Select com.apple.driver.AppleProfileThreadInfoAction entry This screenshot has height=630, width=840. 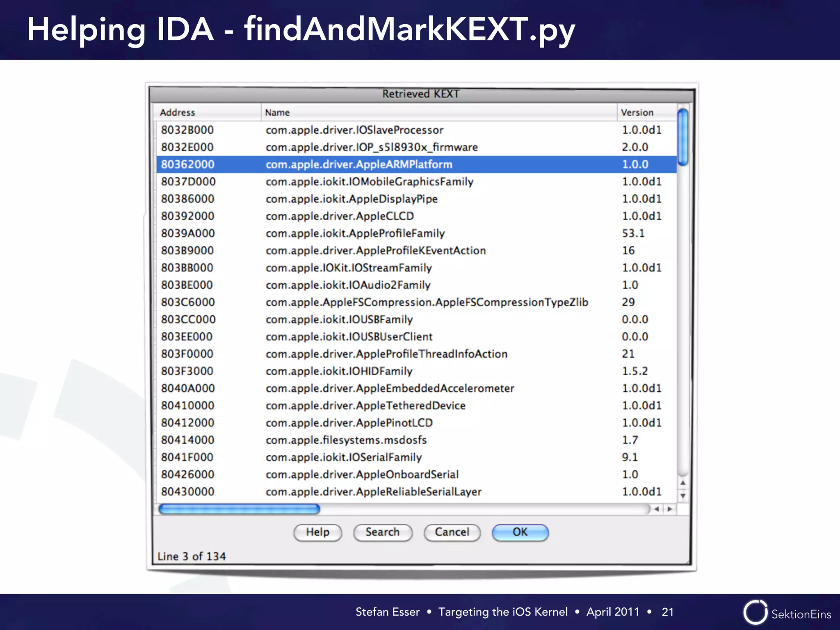[416, 354]
